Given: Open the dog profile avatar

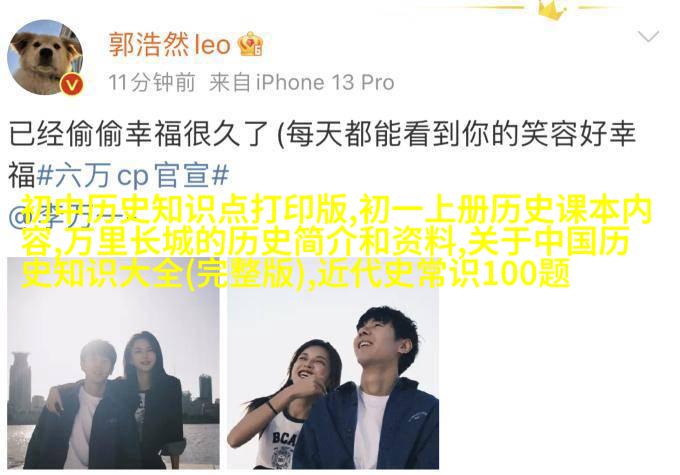Looking at the screenshot, I should coord(45,58).
